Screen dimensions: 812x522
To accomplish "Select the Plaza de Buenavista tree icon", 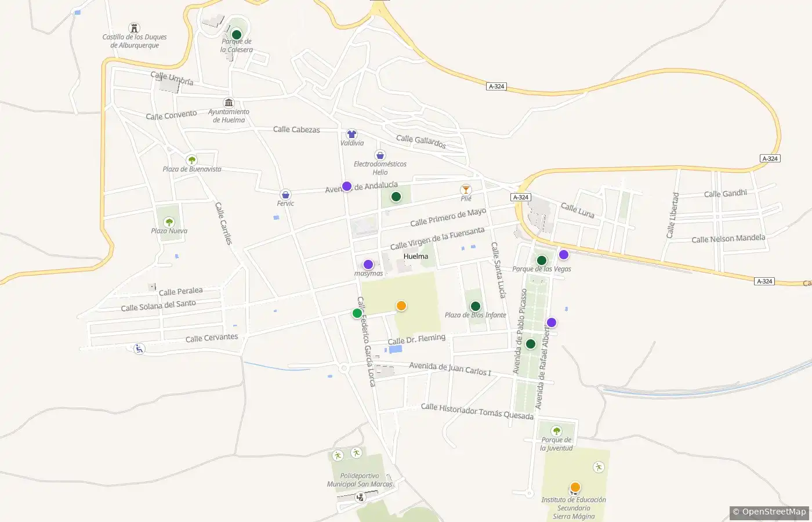I will (x=192, y=160).
